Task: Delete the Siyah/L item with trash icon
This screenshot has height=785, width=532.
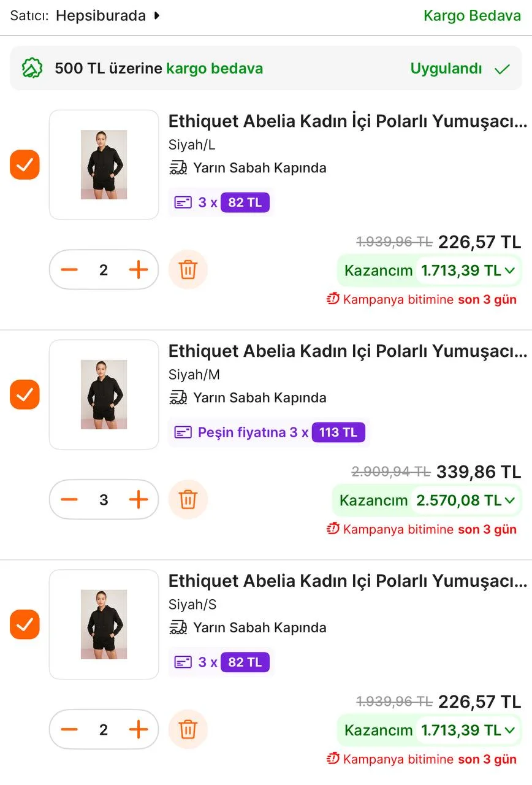Action: coord(188,270)
